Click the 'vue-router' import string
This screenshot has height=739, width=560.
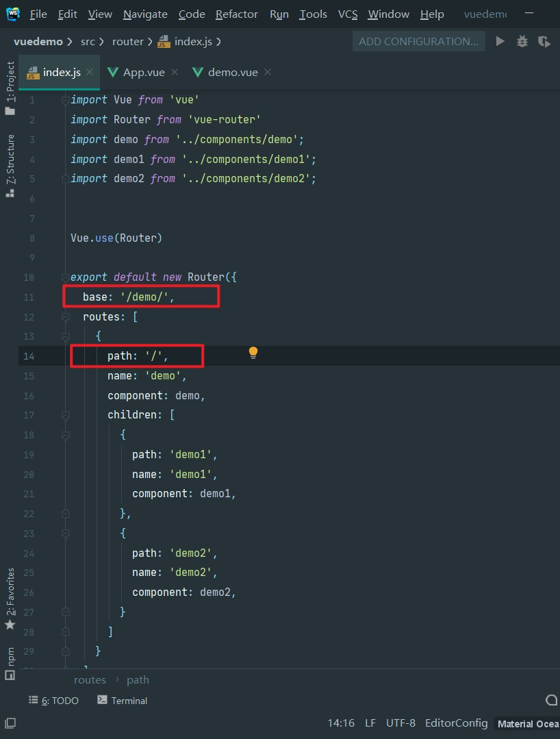pyautogui.click(x=224, y=120)
